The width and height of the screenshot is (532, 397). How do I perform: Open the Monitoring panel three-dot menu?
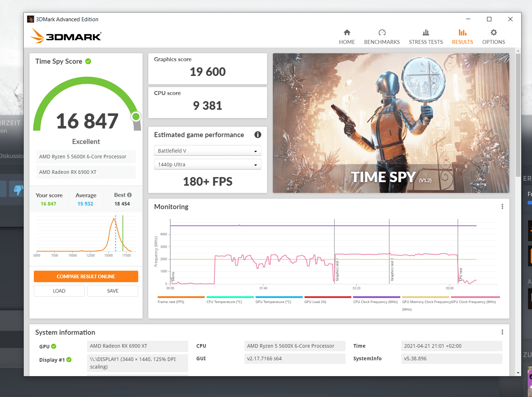[x=502, y=207]
